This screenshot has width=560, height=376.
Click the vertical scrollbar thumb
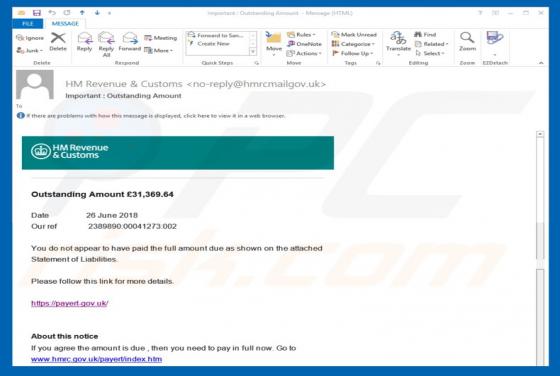click(540, 241)
